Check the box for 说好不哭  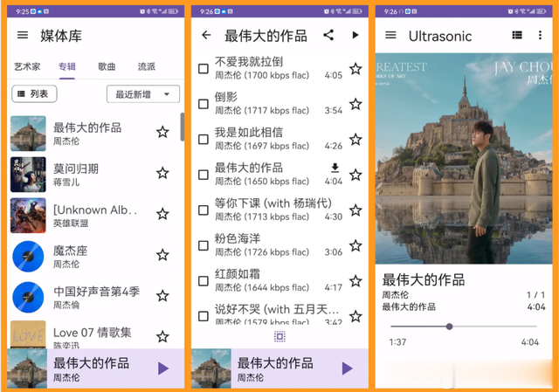point(204,316)
